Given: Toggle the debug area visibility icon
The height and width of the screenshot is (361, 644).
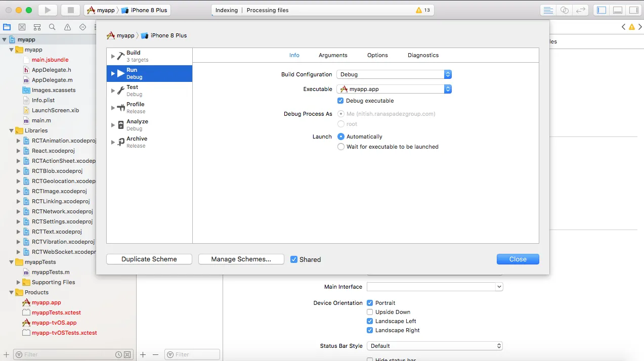Looking at the screenshot, I should click(618, 10).
